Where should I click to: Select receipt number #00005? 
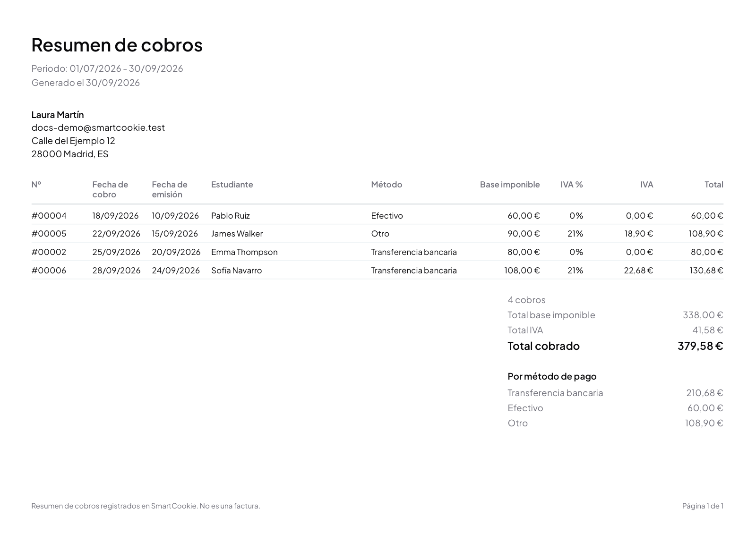point(49,234)
